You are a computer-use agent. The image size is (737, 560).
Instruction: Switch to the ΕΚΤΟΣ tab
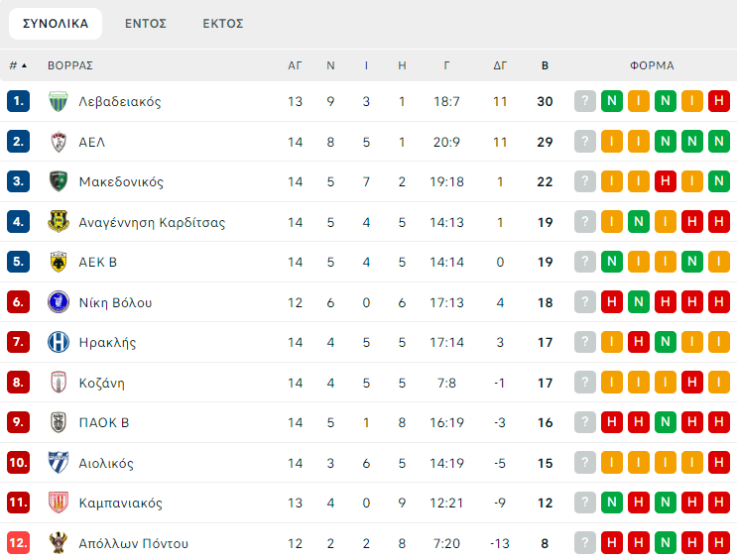coord(222,23)
